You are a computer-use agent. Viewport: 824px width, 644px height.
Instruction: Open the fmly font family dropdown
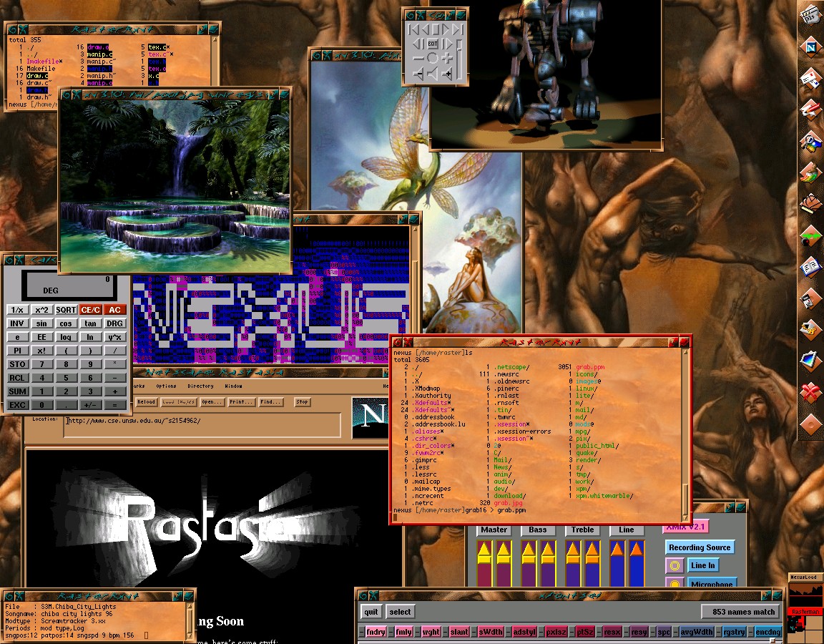pos(403,632)
